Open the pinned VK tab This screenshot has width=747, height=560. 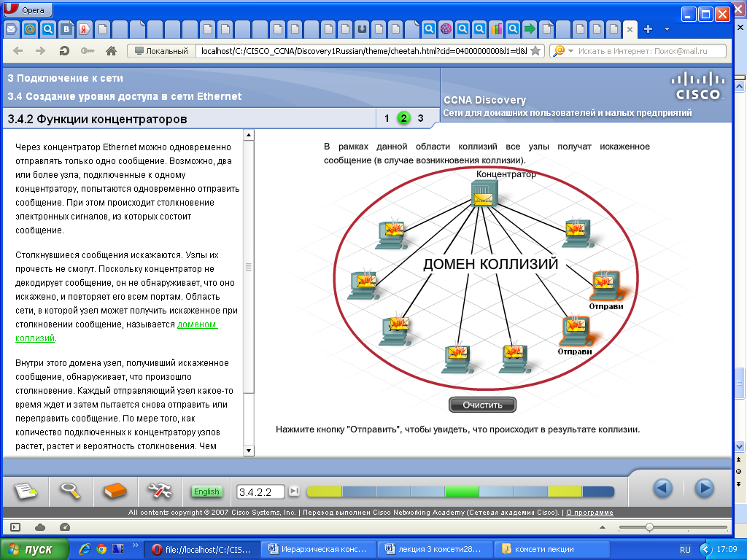[x=66, y=29]
